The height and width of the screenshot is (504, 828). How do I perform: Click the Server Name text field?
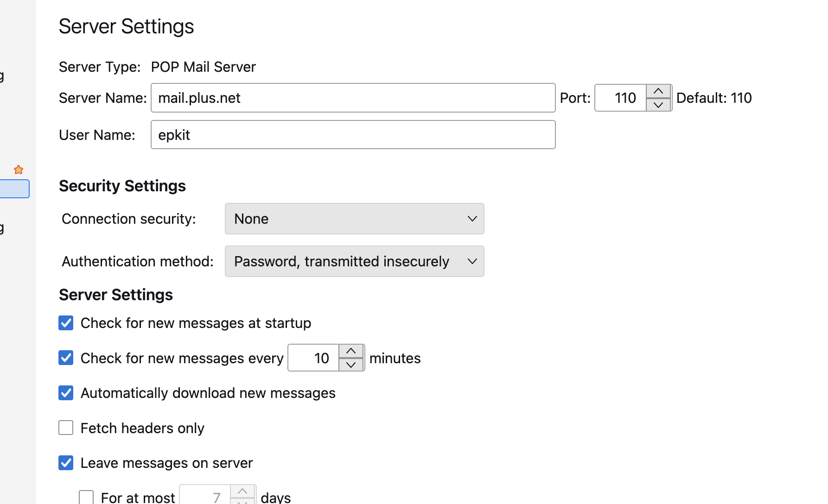(x=353, y=98)
